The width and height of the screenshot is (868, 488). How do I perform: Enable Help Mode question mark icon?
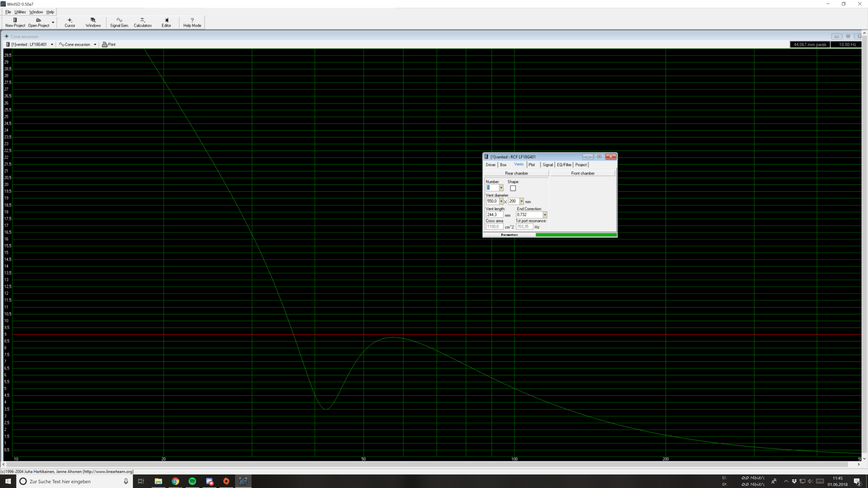coord(192,20)
